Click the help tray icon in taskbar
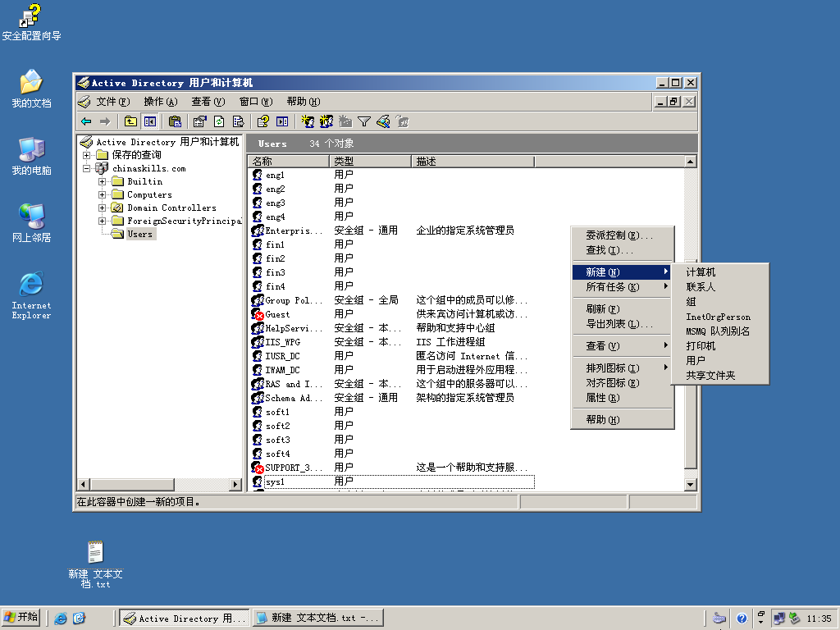Viewport: 840px width, 630px height. click(742, 619)
